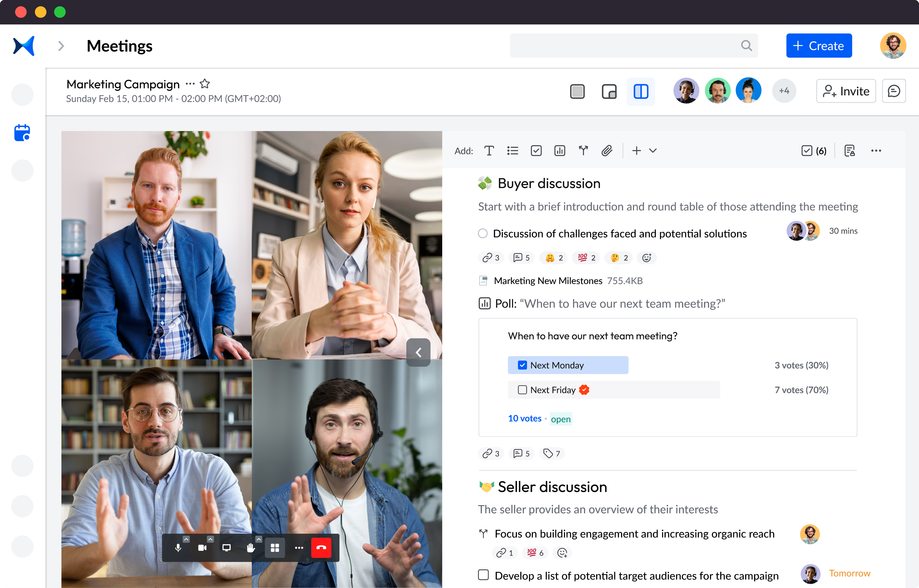Screen dimensions: 919x588
Task: Collapse the video panel with left chevron
Action: pyautogui.click(x=418, y=352)
